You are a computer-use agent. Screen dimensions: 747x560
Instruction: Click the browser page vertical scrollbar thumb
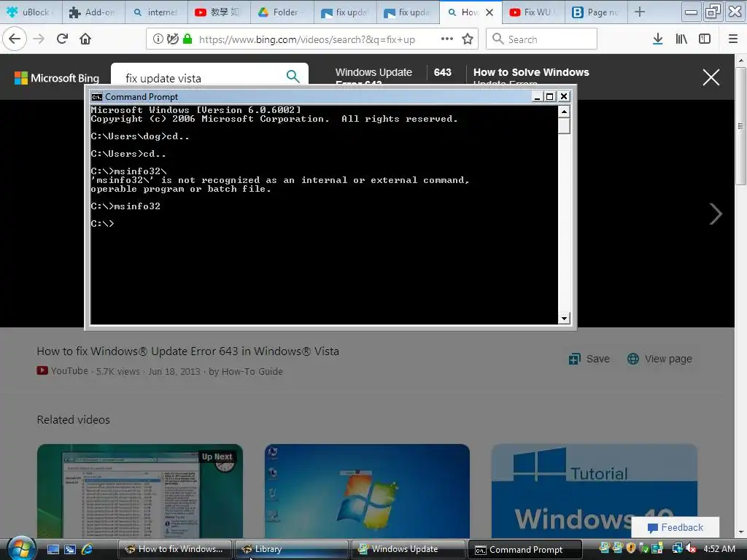click(740, 126)
